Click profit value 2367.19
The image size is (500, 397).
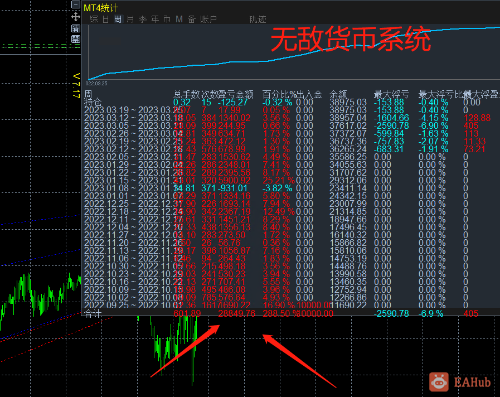click(233, 211)
